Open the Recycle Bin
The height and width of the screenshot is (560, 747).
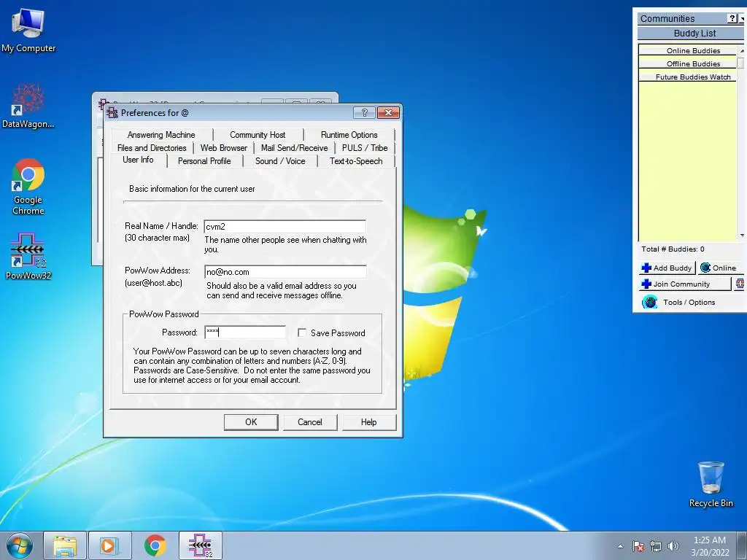tap(711, 484)
